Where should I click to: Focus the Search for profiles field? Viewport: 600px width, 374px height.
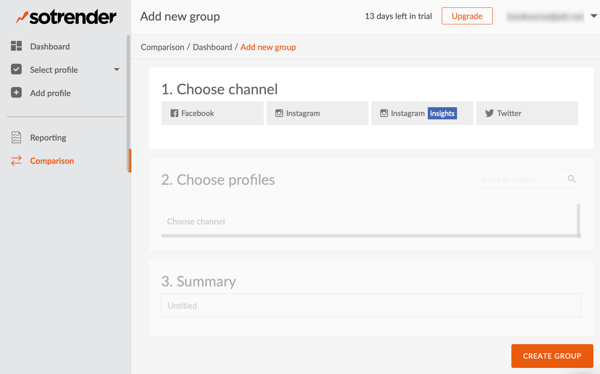tap(528, 179)
